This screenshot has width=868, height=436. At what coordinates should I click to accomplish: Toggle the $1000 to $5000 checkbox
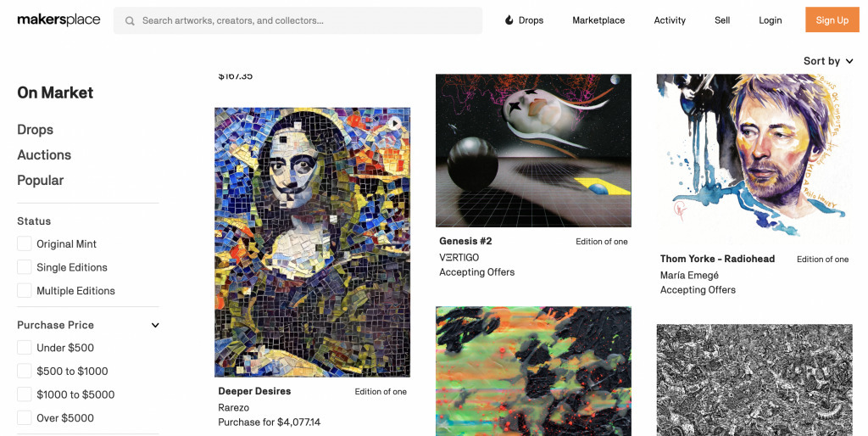pyautogui.click(x=25, y=394)
